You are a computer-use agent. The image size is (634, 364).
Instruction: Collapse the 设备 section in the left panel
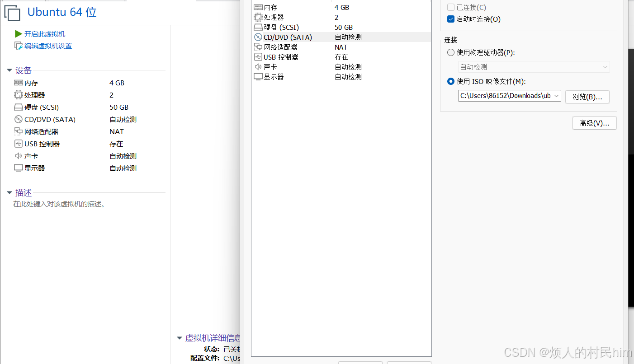(9, 70)
